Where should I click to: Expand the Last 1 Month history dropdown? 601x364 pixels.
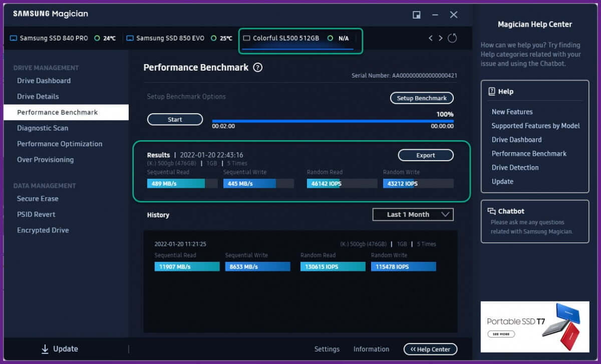pos(413,214)
